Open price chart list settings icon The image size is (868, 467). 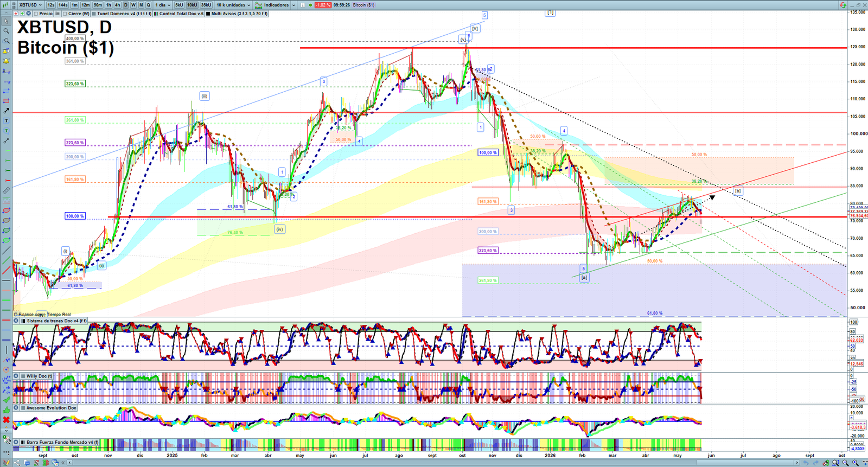57,14
